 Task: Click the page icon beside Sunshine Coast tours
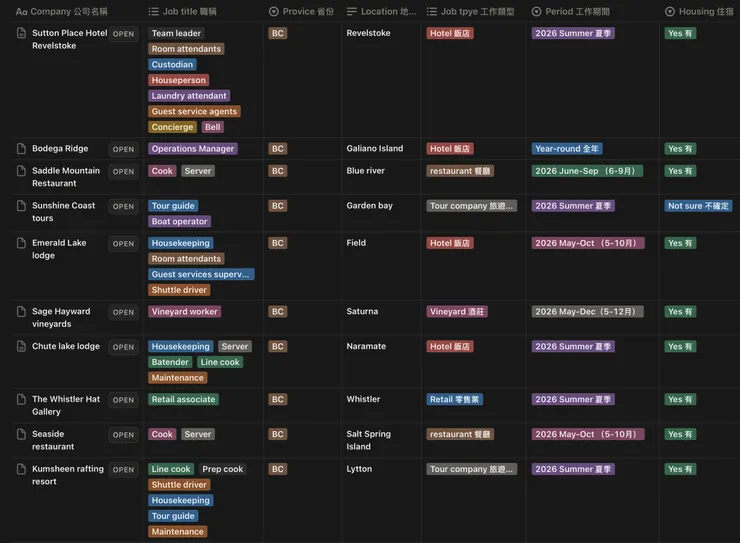point(21,206)
